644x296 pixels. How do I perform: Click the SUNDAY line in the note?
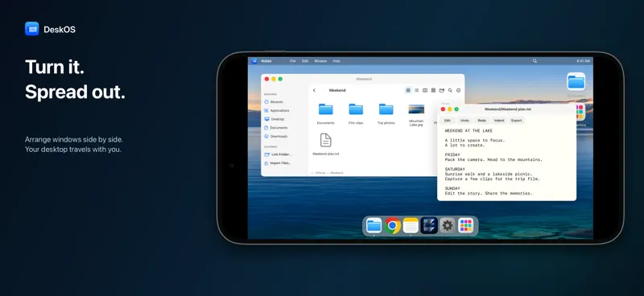click(x=452, y=188)
